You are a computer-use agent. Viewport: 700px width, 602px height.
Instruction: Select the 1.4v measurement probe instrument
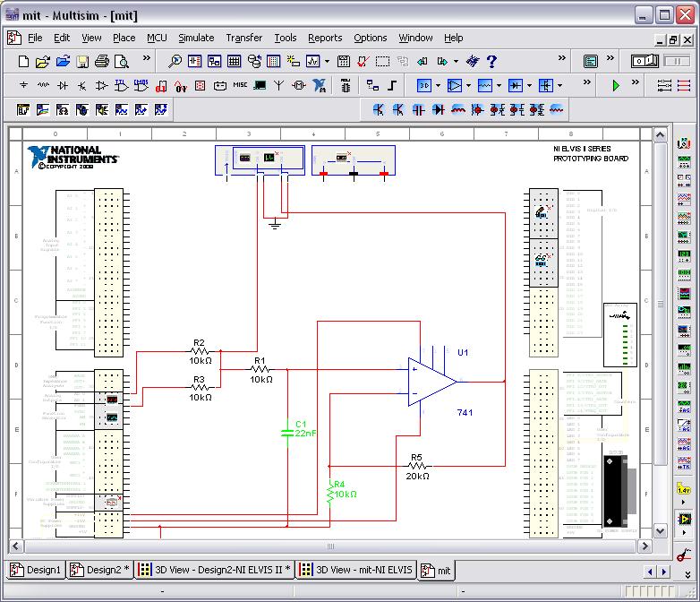[684, 490]
